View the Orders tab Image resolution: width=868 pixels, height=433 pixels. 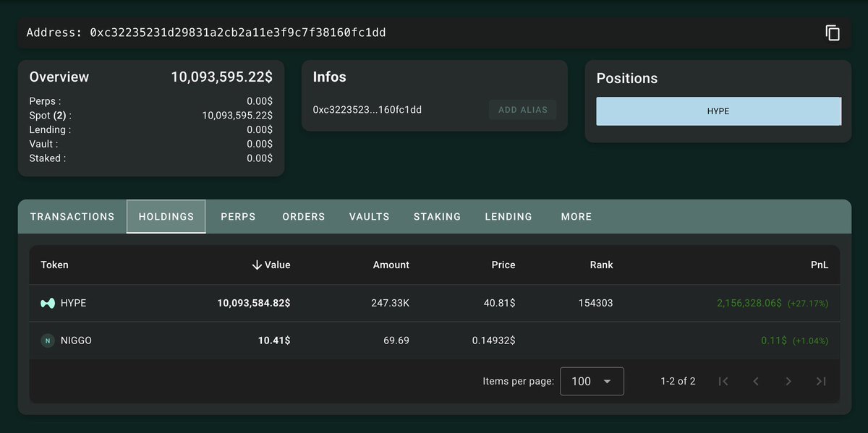[x=304, y=217]
